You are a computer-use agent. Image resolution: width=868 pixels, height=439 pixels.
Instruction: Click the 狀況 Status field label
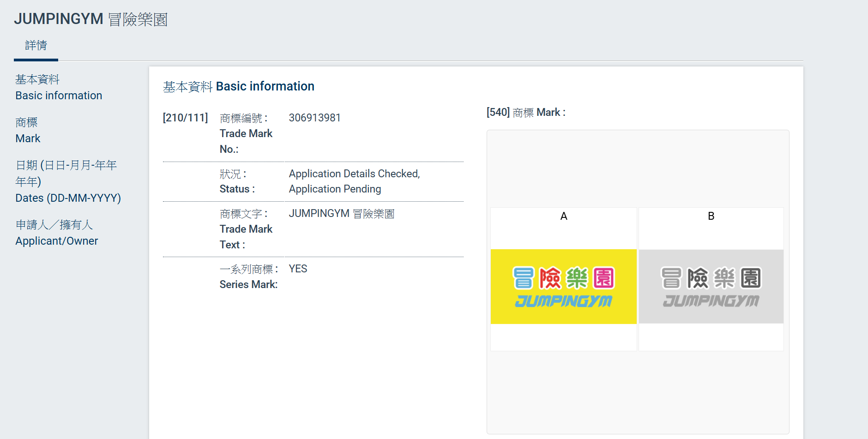(x=236, y=181)
